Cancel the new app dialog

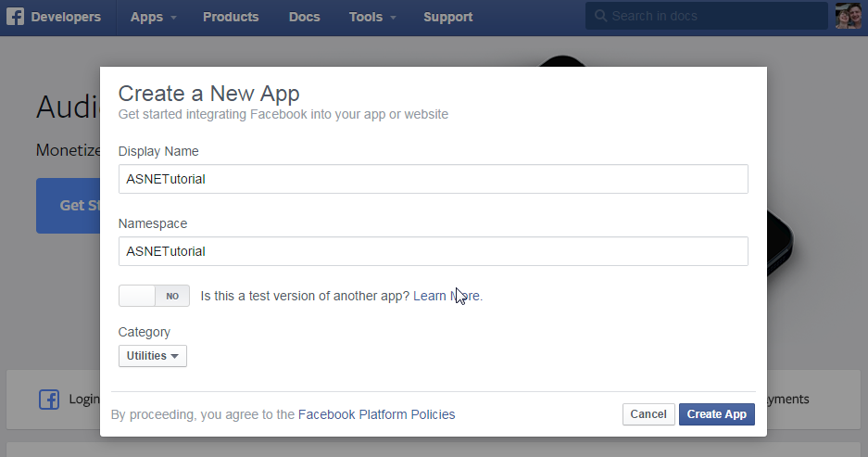tap(648, 414)
